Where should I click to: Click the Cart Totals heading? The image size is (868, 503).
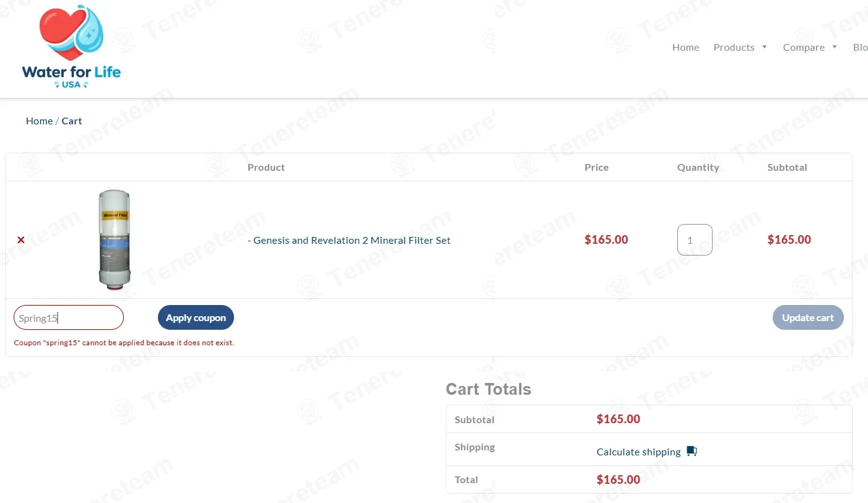[x=488, y=389]
